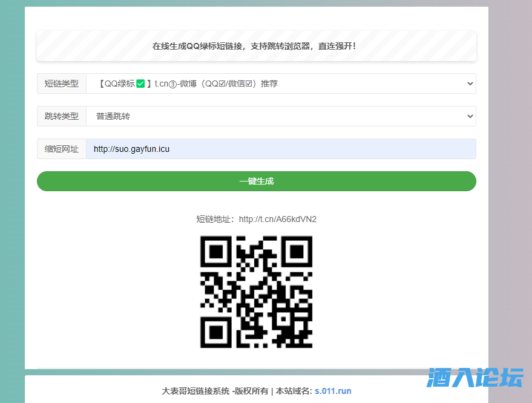Screen dimensions: 532x403
Task: Click the 跳转类型 field label
Action: click(62, 116)
